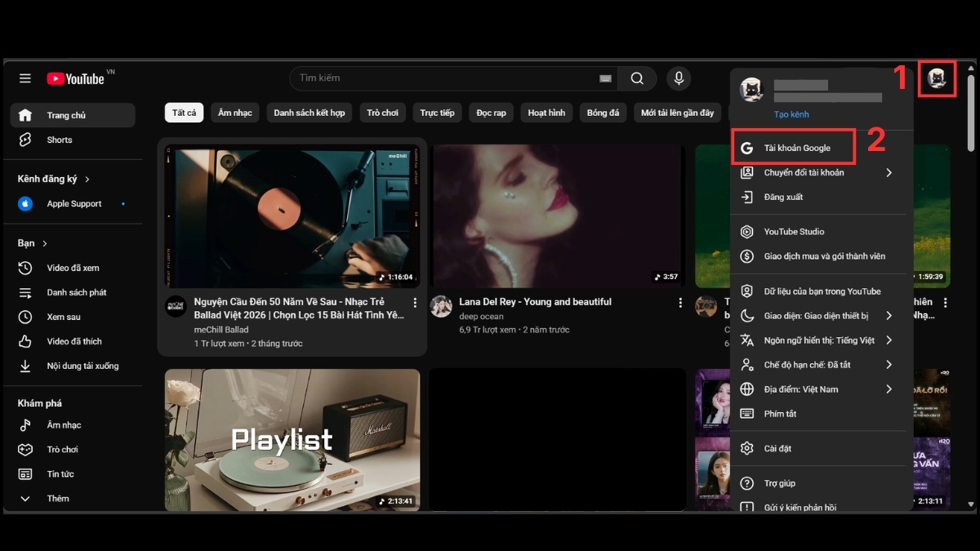Click the search magnifier icon

637,78
